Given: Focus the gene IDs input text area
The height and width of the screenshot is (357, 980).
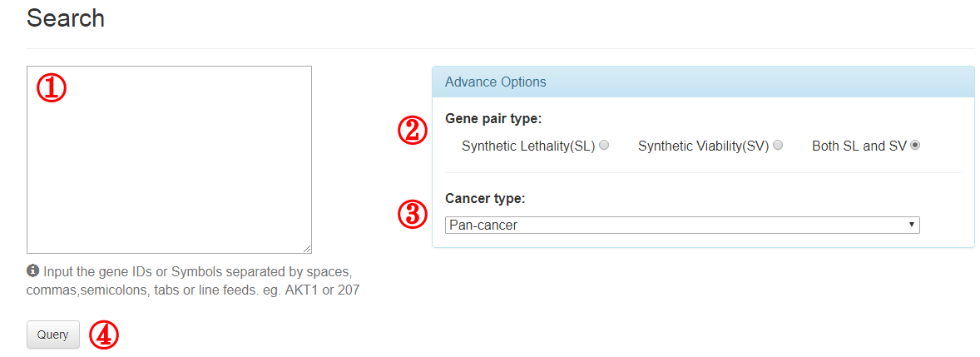Looking at the screenshot, I should tap(169, 160).
